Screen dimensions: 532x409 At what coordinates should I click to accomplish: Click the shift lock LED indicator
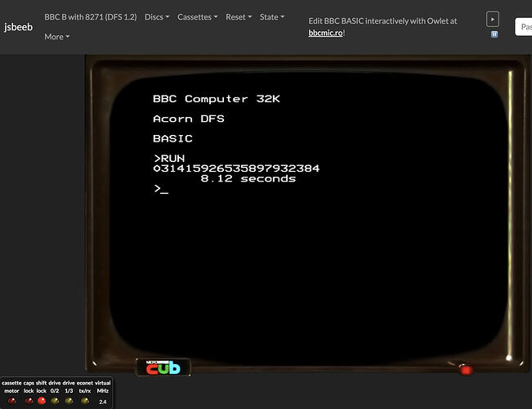coord(42,401)
